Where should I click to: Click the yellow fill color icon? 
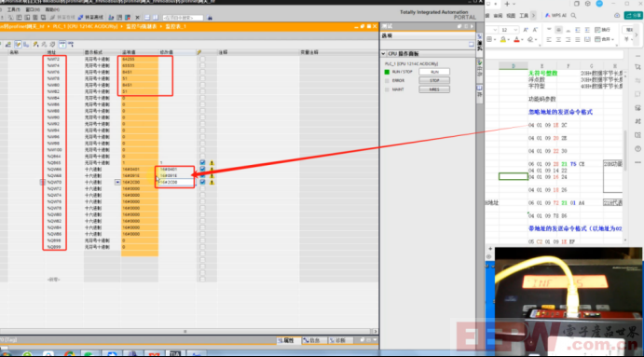pos(503,40)
